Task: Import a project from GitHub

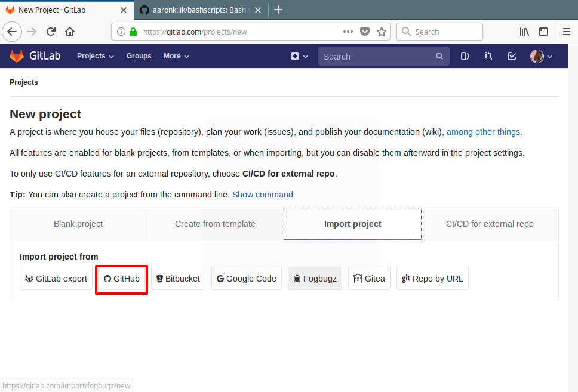Action: (x=122, y=279)
